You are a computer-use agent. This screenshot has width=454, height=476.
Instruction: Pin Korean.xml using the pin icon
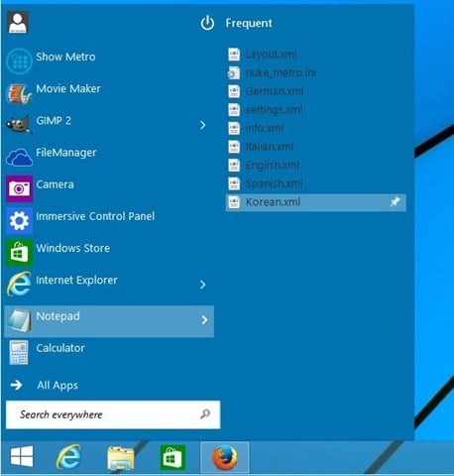[395, 201]
